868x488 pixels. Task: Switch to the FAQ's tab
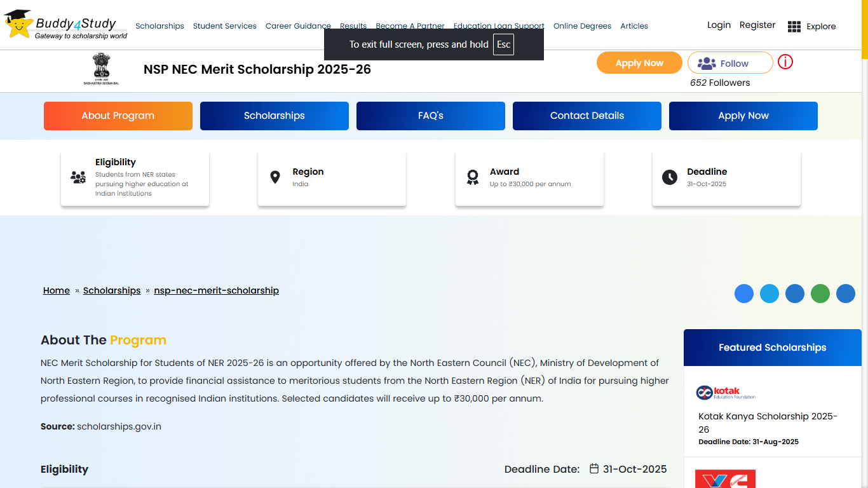point(431,116)
